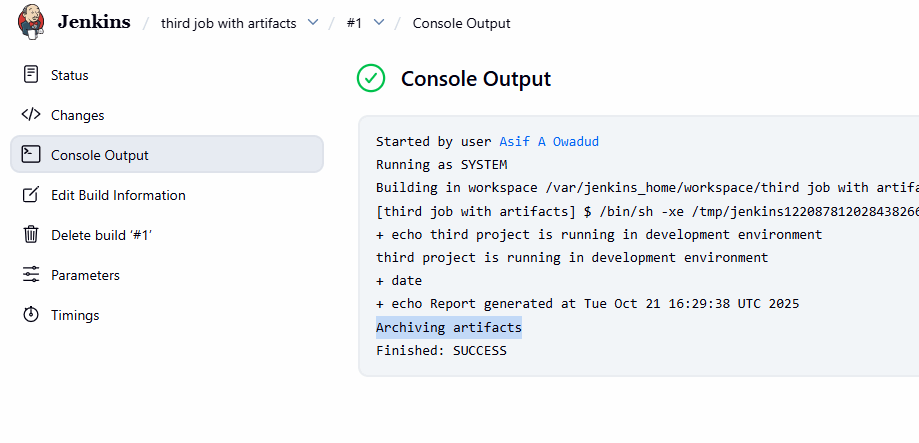Click the Console Output terminal icon

tap(31, 155)
